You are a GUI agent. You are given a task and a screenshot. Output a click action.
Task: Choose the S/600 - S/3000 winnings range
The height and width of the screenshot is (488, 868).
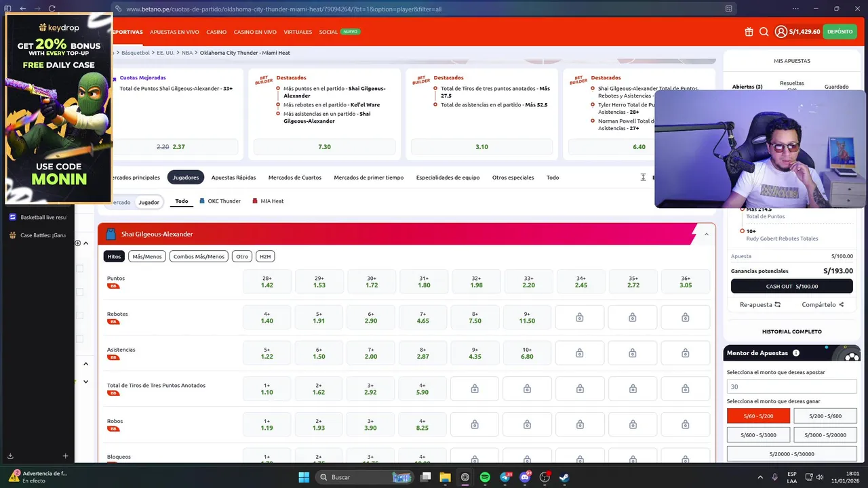coord(758,435)
